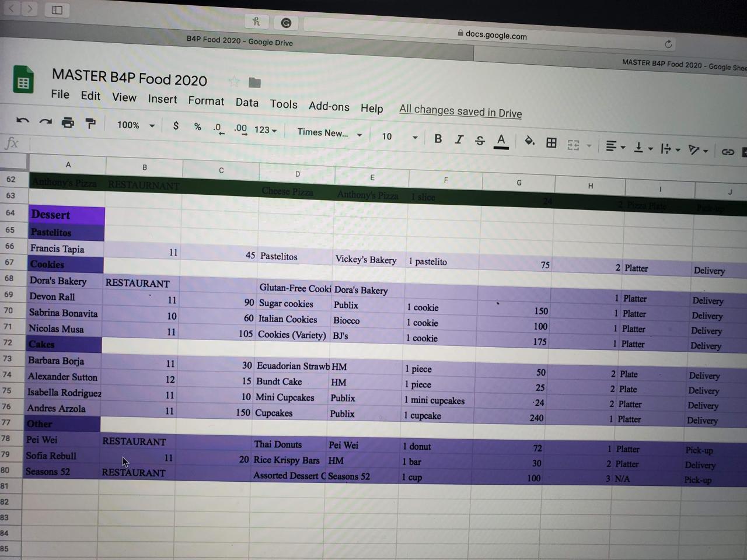
Task: Undo the last action
Action: coord(23,121)
